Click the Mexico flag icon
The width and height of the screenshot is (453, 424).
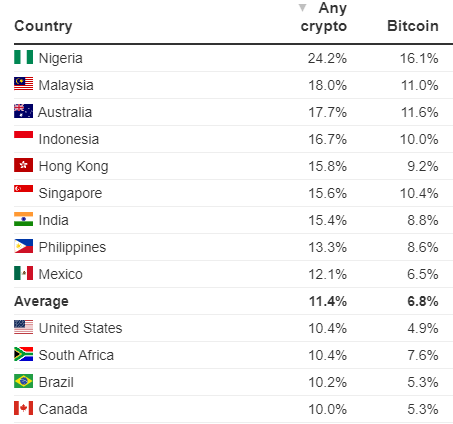[23, 273]
